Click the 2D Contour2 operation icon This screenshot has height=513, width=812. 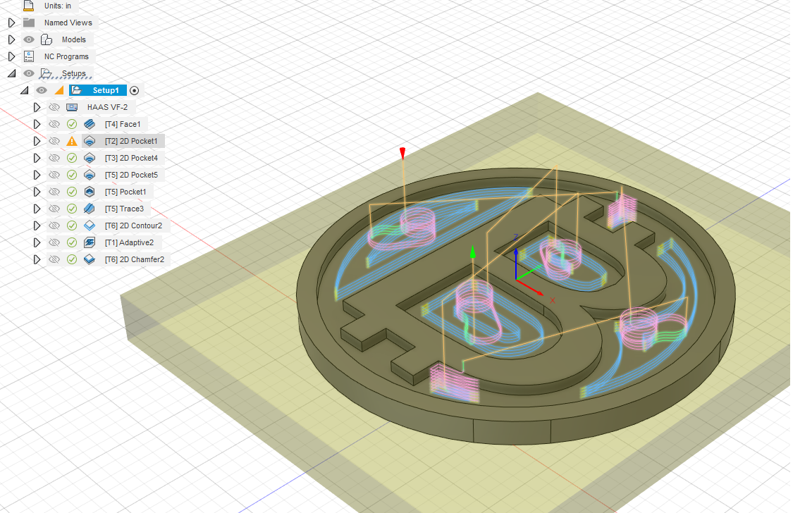tap(90, 225)
